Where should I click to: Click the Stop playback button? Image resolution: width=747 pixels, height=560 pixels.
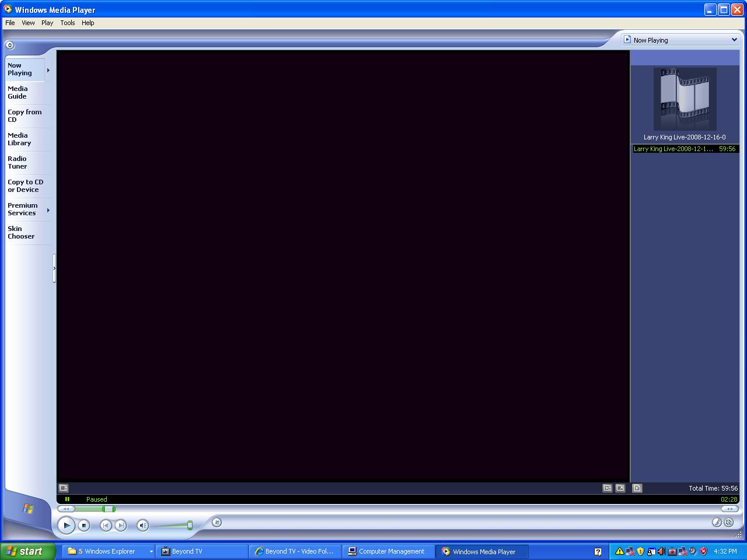(x=84, y=526)
